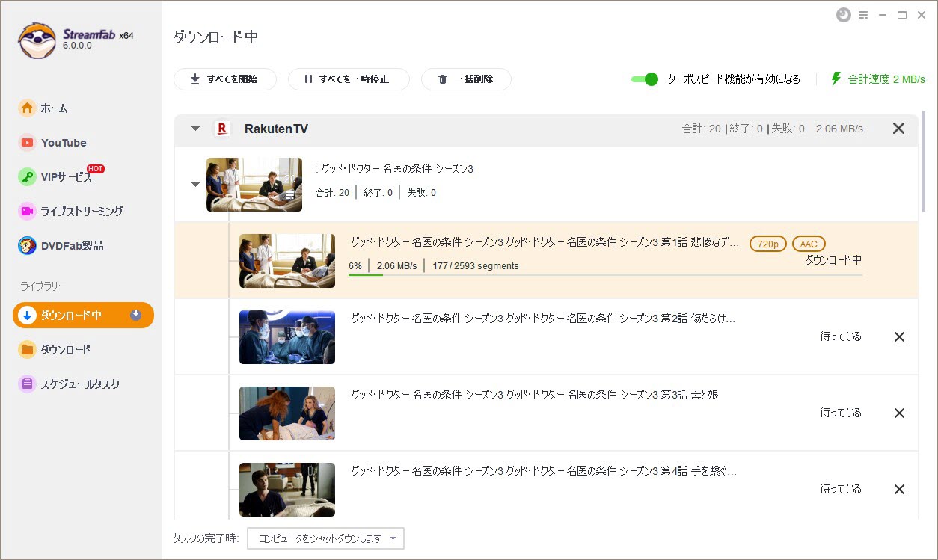Image resolution: width=938 pixels, height=560 pixels.
Task: Click the 720p quality badge
Action: [x=768, y=244]
